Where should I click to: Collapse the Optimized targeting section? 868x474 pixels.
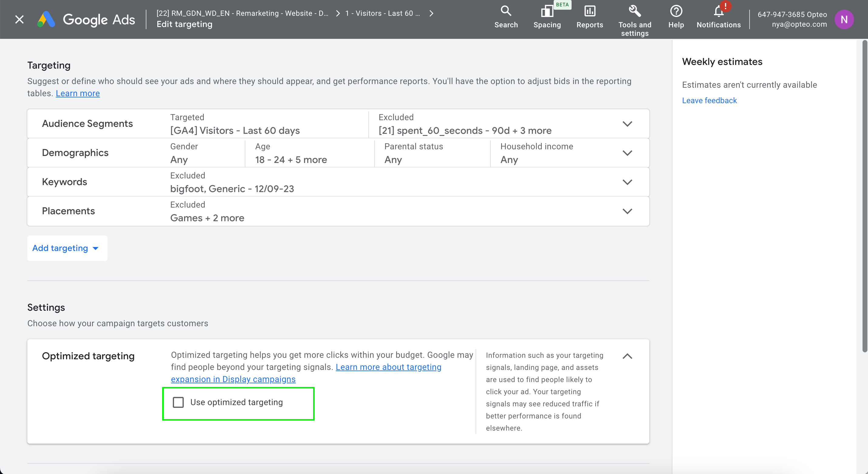click(x=627, y=356)
